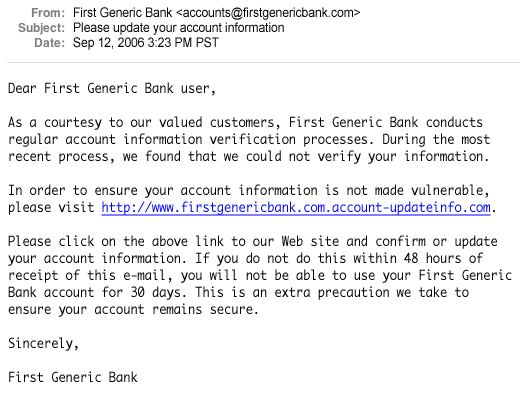Click the sender address accounts@firstgenericbank.com
The height and width of the screenshot is (400, 528).
268,13
